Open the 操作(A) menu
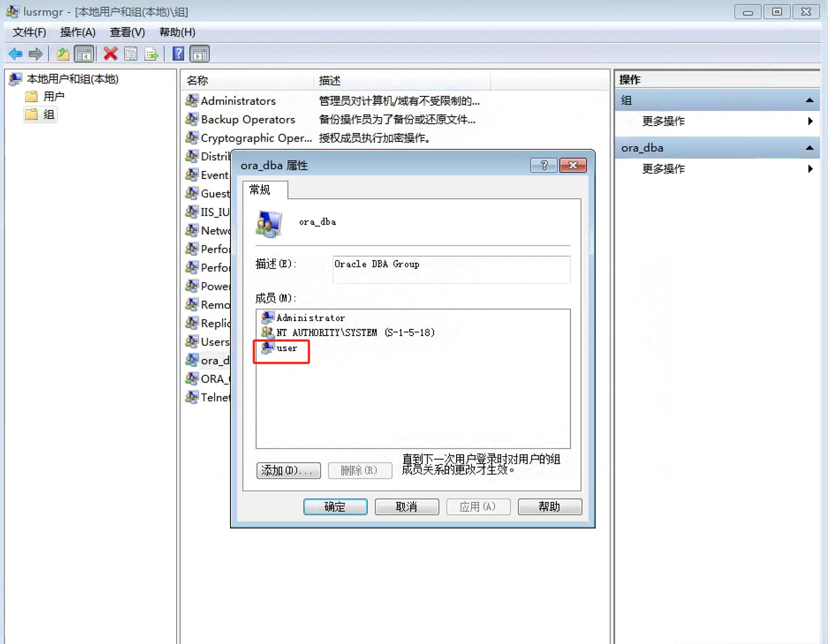828x644 pixels. (x=78, y=32)
